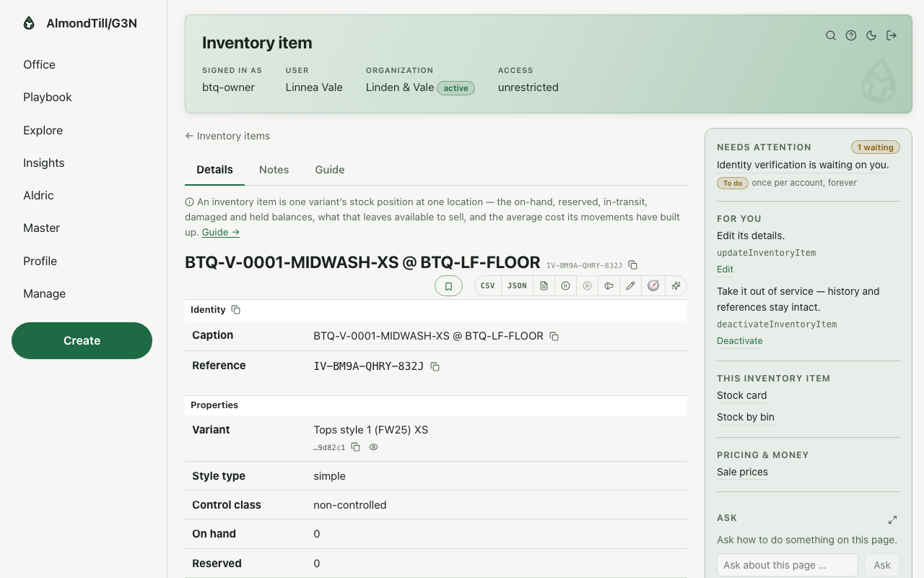Copy the reference beside the page title
Screen dimensions: 924x578
(633, 265)
